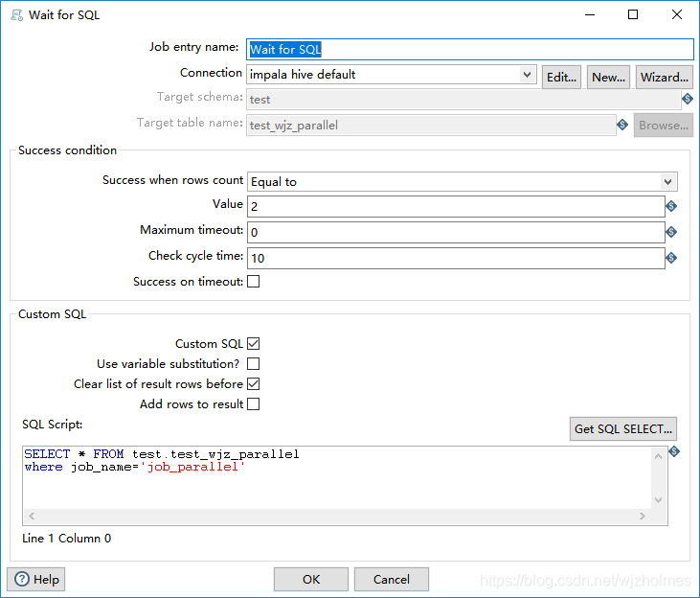Click the SELECT keyword in SQL script

47,454
